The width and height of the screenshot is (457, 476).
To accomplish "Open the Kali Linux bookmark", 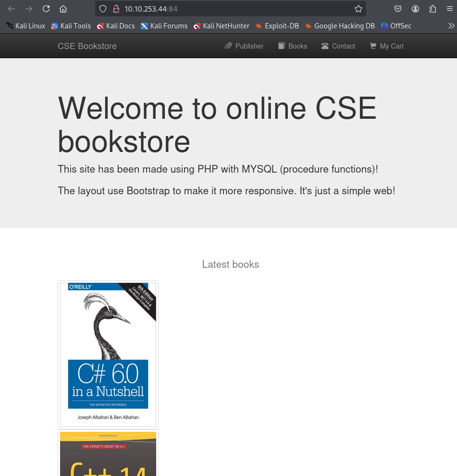I will pyautogui.click(x=25, y=26).
